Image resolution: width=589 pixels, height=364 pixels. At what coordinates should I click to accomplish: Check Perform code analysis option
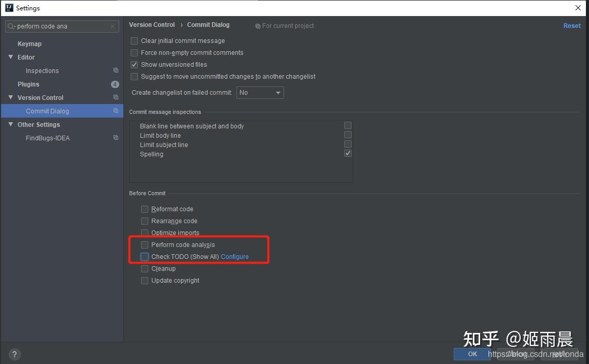pos(145,245)
